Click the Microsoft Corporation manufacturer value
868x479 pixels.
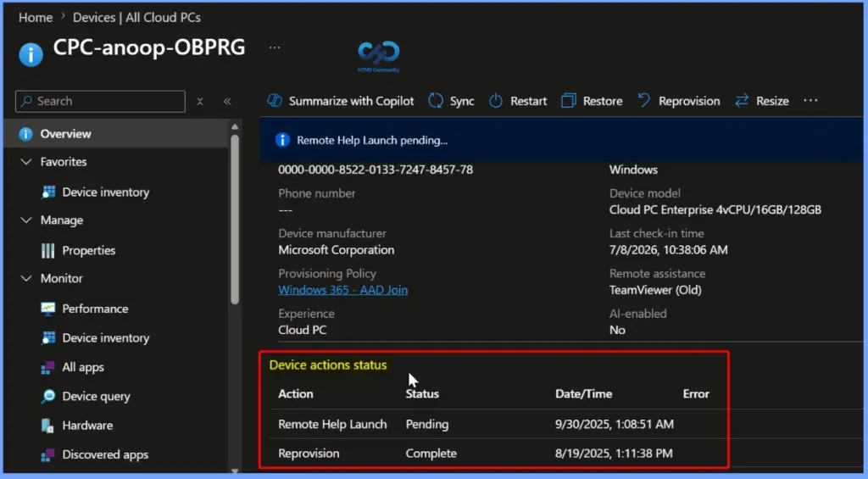click(x=337, y=250)
